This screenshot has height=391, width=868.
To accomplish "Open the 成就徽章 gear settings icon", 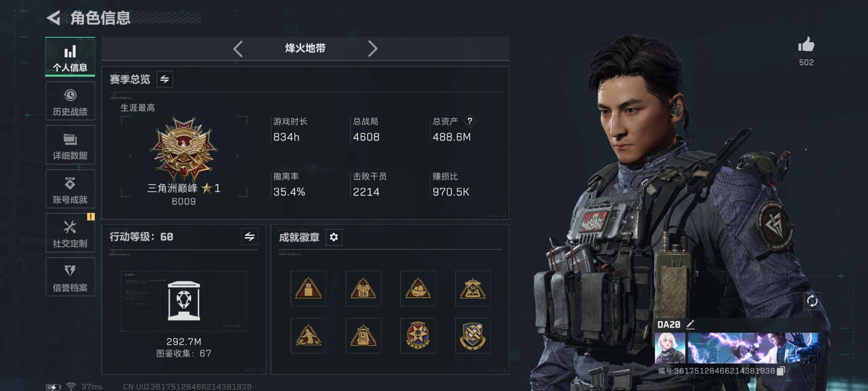I will 334,237.
